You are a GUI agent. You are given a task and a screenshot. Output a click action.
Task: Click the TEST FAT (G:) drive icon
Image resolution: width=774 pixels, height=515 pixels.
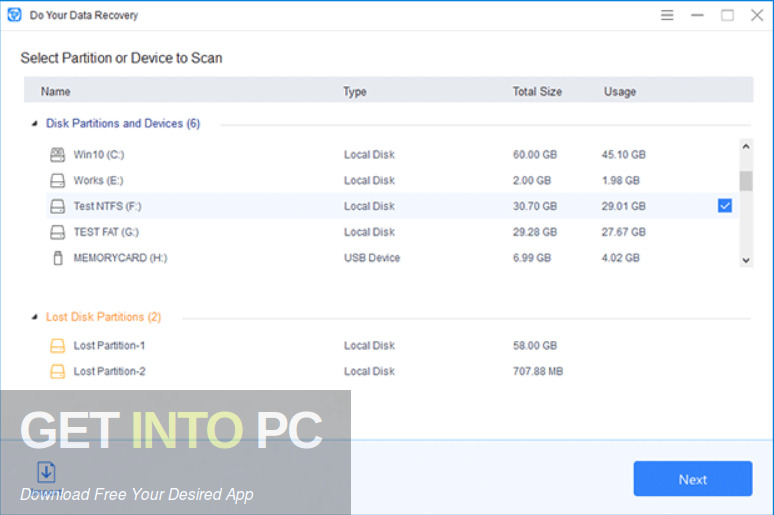point(57,232)
